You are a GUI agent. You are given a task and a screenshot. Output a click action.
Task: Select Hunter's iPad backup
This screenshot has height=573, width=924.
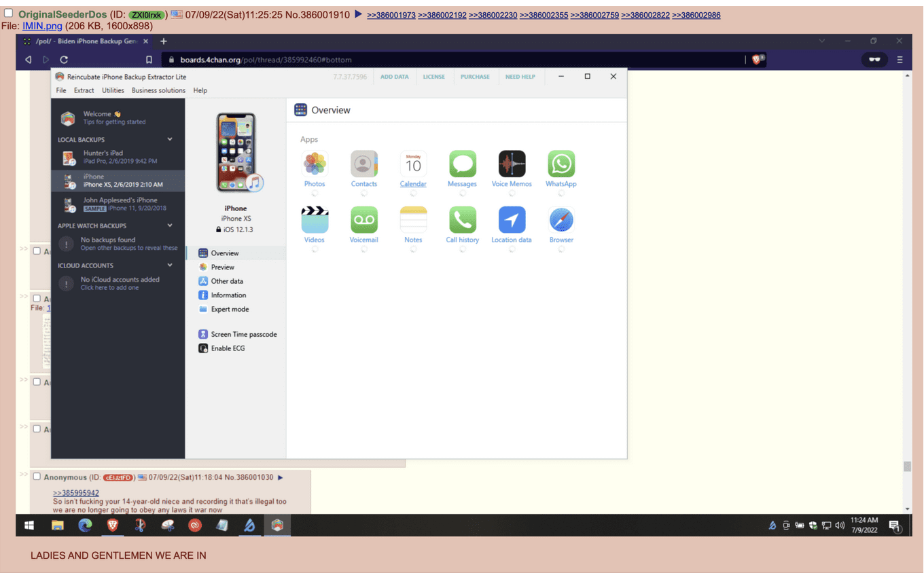point(118,158)
